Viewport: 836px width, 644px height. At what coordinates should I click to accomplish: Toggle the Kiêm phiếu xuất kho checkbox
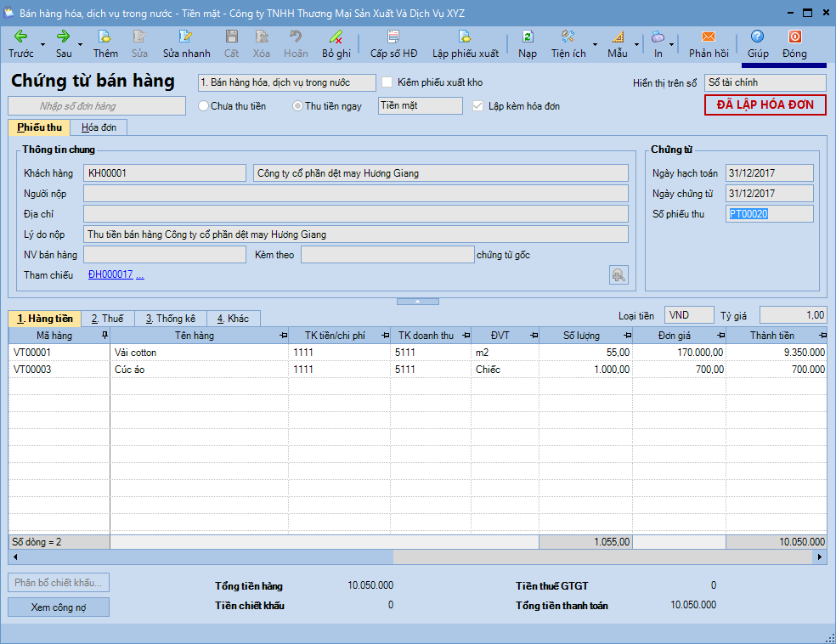387,82
